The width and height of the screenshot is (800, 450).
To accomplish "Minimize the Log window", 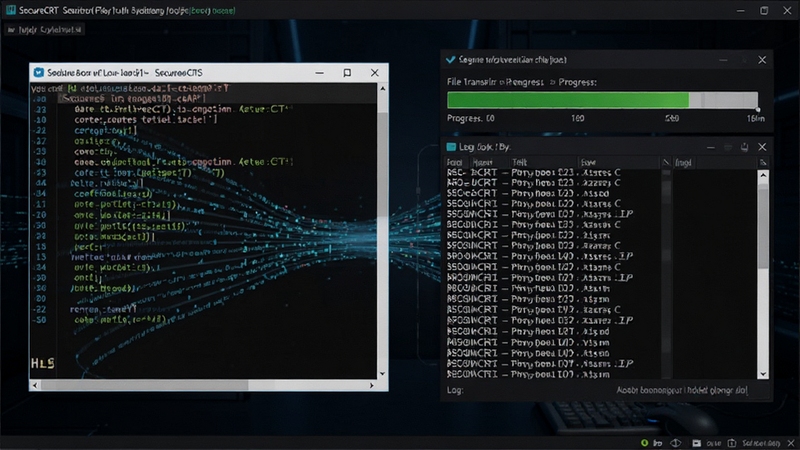I will click(710, 147).
